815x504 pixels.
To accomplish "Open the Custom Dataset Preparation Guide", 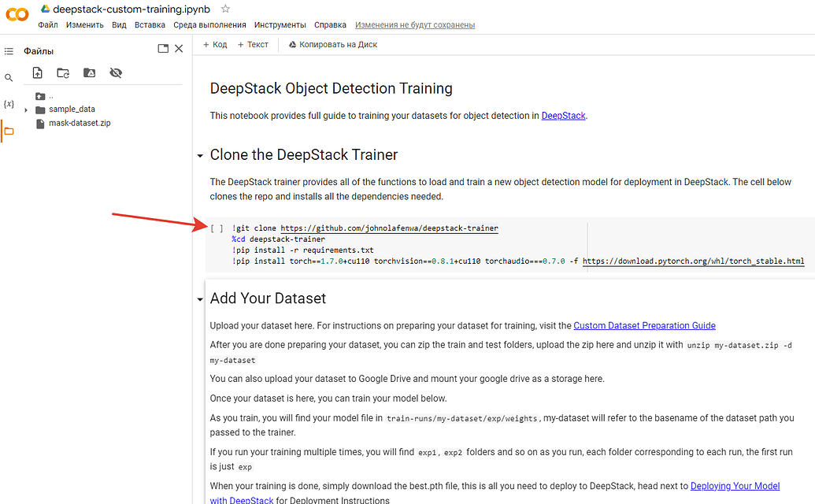I will [x=644, y=325].
